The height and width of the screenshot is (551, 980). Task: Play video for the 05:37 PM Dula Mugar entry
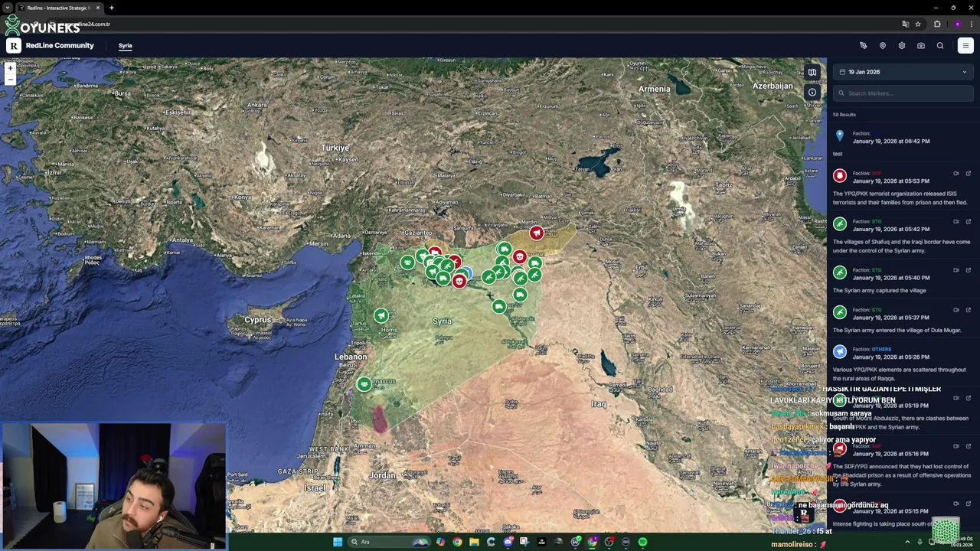pos(956,310)
